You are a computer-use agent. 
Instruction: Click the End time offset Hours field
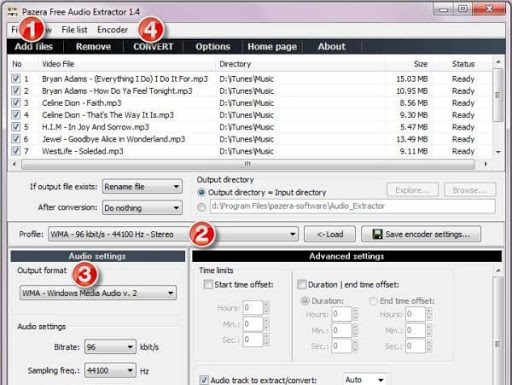coord(415,314)
